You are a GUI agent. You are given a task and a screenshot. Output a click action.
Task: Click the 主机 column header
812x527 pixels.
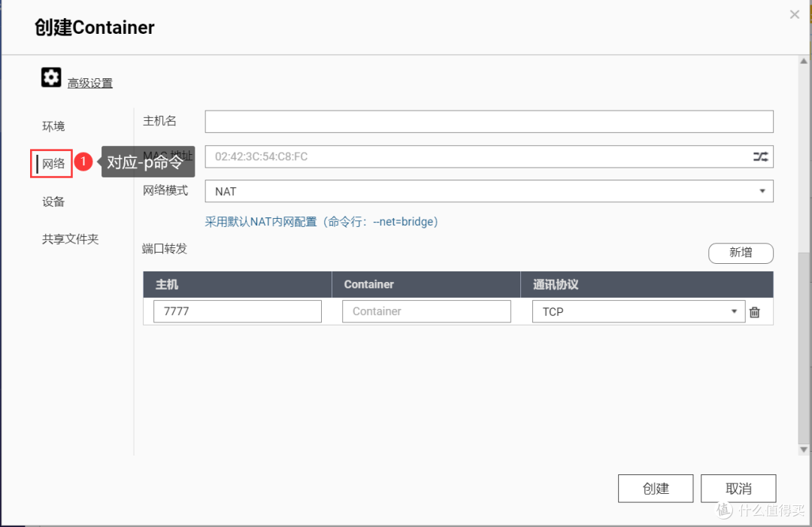click(x=237, y=284)
